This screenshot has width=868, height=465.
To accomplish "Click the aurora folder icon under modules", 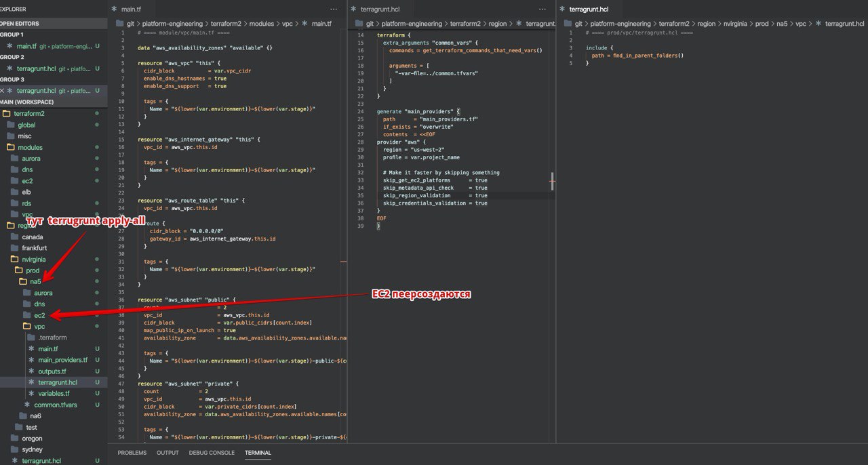I will pyautogui.click(x=15, y=159).
